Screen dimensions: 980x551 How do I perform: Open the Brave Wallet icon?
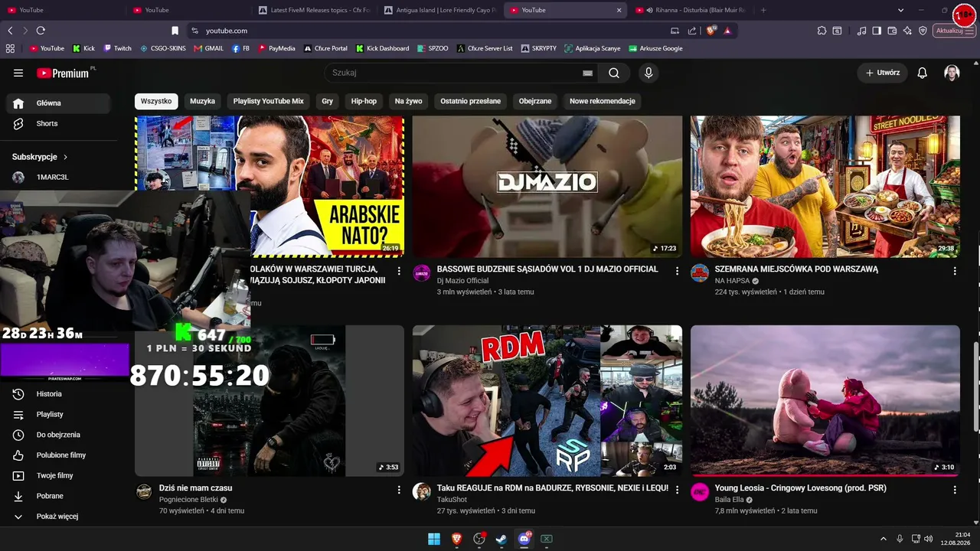click(x=893, y=31)
